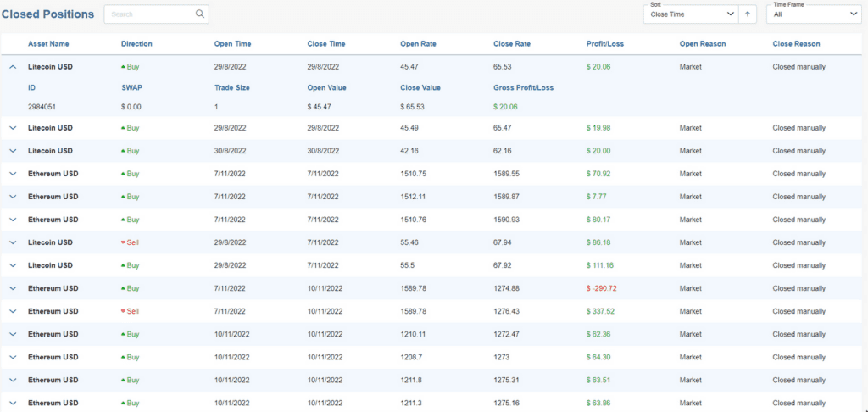The image size is (868, 412).
Task: Expand the Ethereum USD row showing $-290.72 loss
Action: click(13, 288)
